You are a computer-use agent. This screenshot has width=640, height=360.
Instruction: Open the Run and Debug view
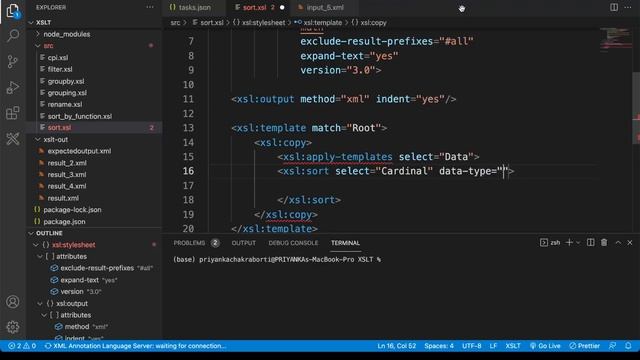click(13, 87)
